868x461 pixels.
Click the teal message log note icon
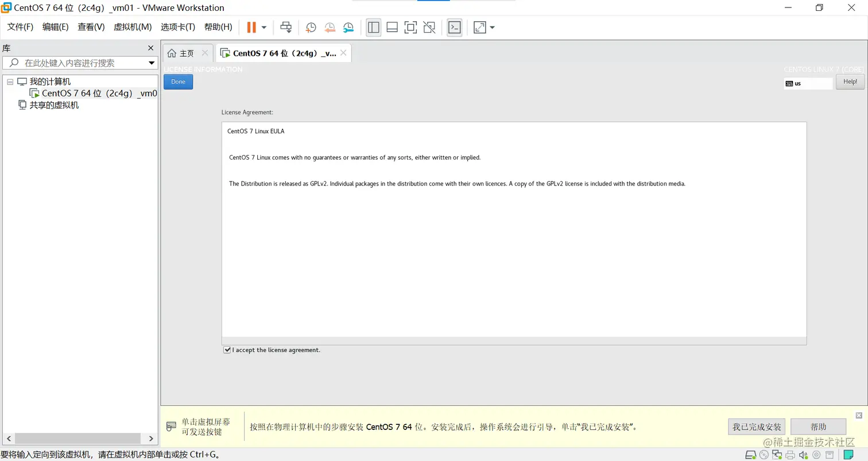click(848, 455)
